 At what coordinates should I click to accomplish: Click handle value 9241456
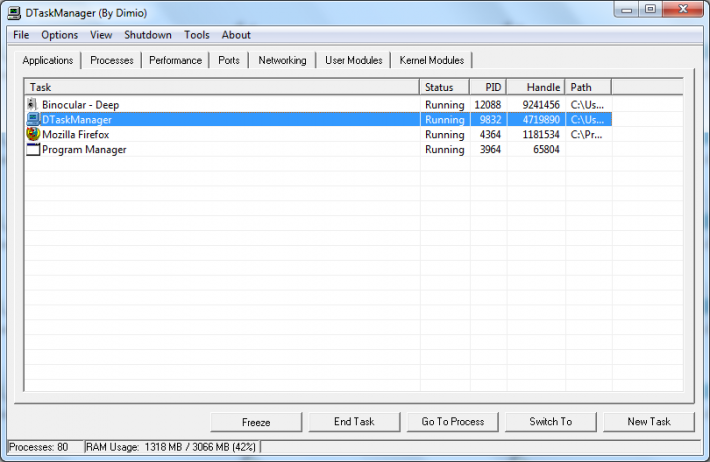click(541, 105)
